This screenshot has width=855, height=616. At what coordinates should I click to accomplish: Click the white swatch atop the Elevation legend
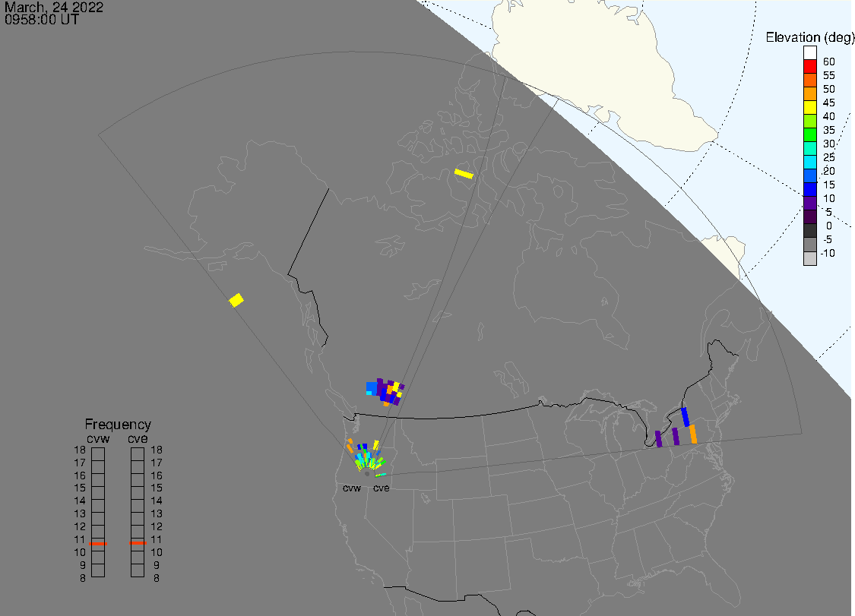pos(809,53)
